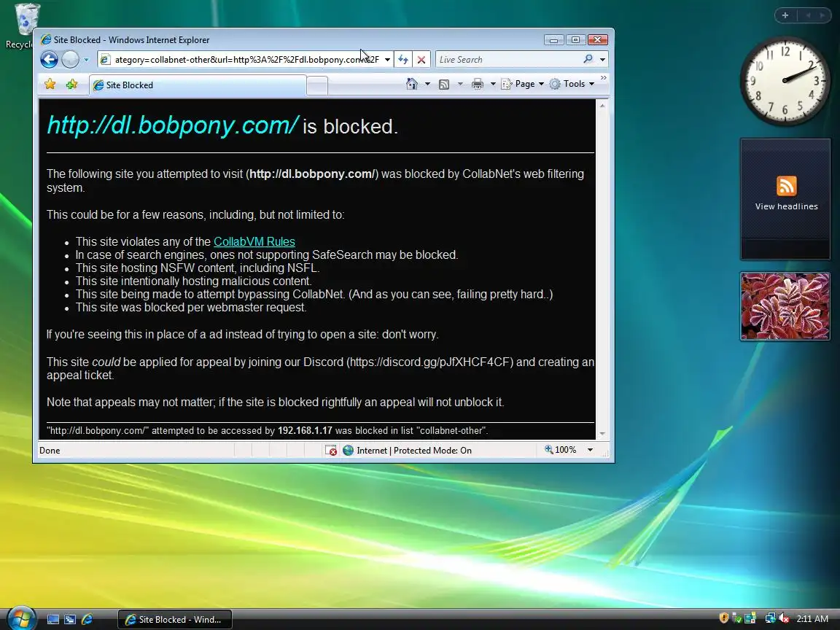Image resolution: width=840 pixels, height=630 pixels.
Task: Click the Print toolbar icon
Action: click(478, 84)
